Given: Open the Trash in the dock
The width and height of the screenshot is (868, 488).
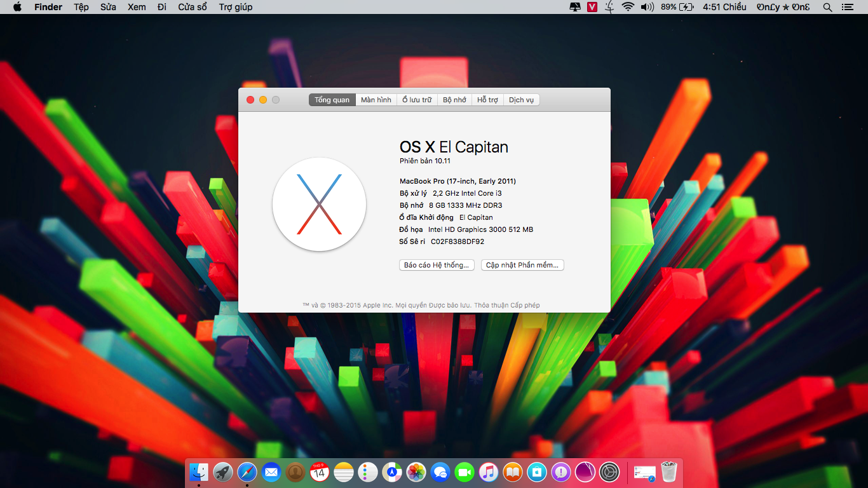Looking at the screenshot, I should (669, 472).
